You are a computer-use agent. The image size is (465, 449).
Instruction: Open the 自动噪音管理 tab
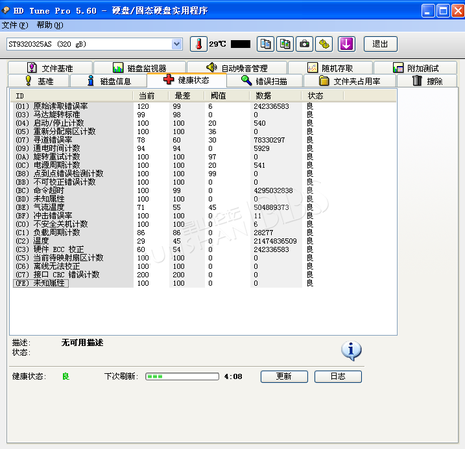237,68
